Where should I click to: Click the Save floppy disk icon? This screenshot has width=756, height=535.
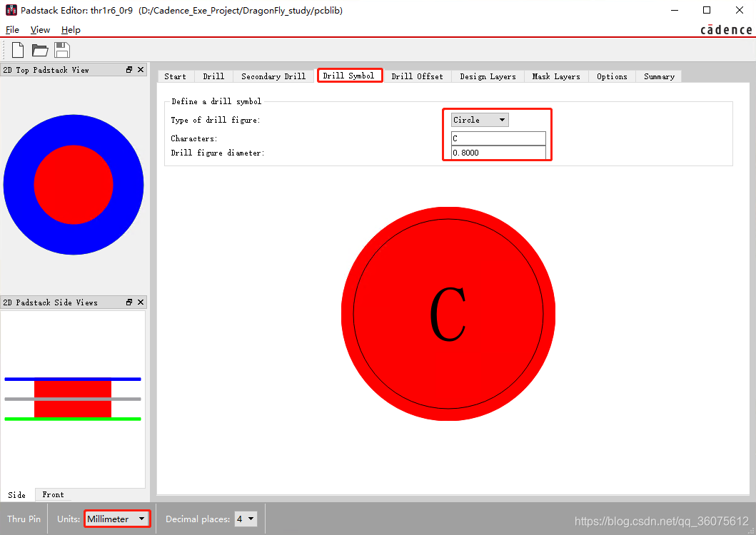pyautogui.click(x=62, y=50)
